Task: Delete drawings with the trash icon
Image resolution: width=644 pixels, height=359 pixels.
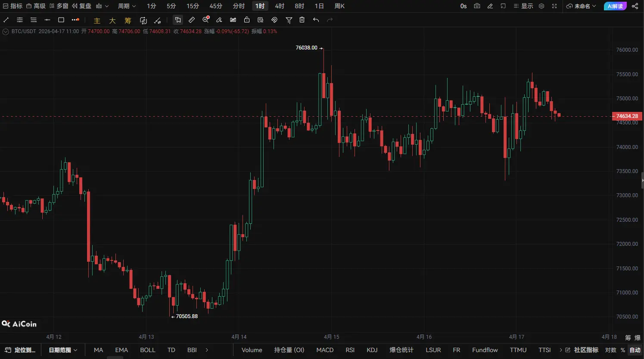Action: pos(302,20)
